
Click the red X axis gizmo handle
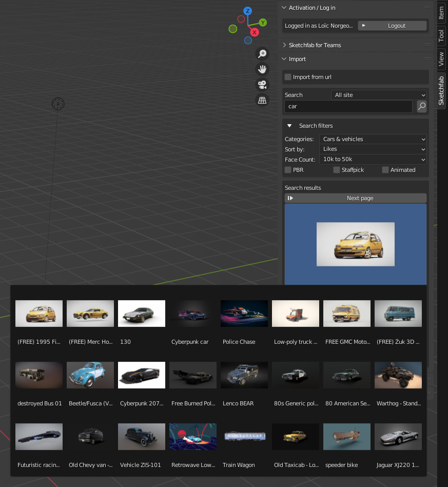[254, 32]
